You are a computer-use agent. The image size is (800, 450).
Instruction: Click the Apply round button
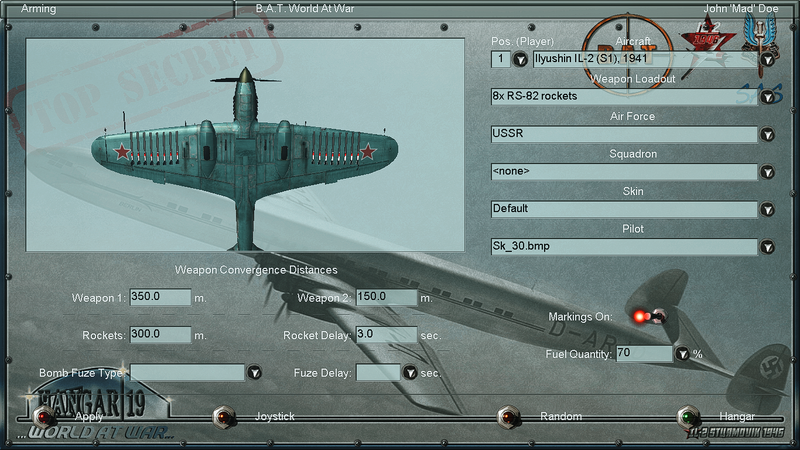44,417
